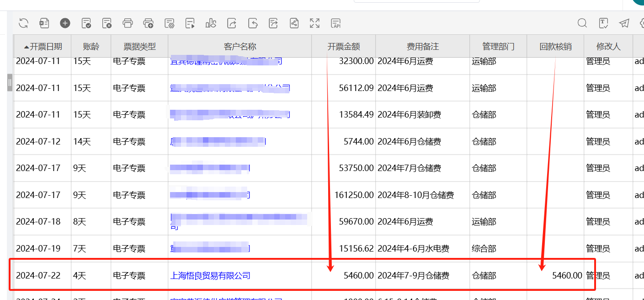Click the 修改人 column header
The width and height of the screenshot is (644, 300).
click(x=608, y=46)
